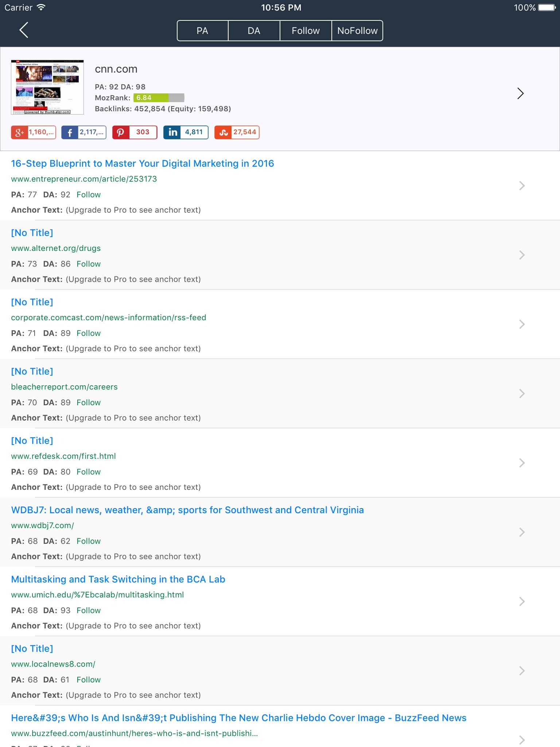Tap [No Title] above localnews8.com

coord(32,649)
